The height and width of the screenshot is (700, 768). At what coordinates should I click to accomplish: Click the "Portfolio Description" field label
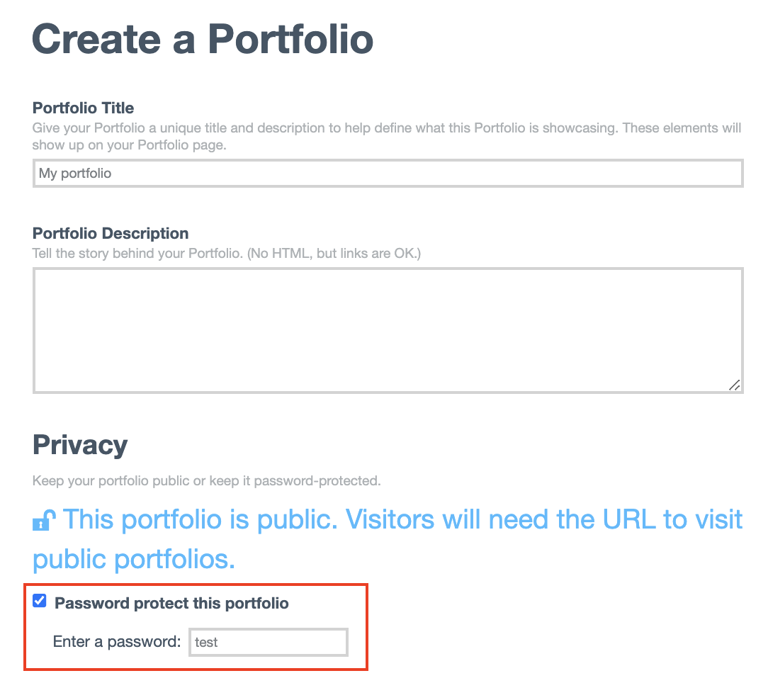click(x=111, y=234)
